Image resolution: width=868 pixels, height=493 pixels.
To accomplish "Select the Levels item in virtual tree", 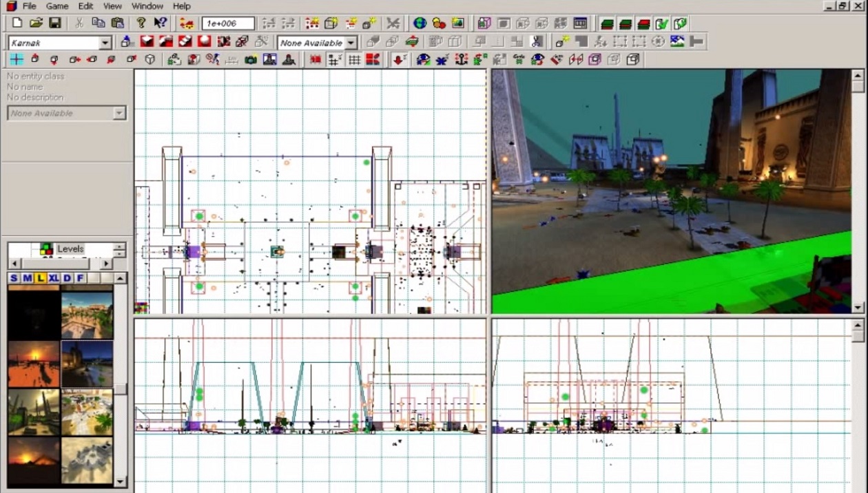I will (x=70, y=249).
